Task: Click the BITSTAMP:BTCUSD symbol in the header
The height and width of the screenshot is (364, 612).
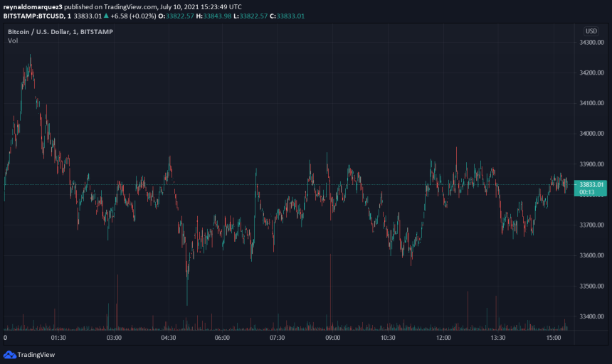Action: [x=33, y=15]
